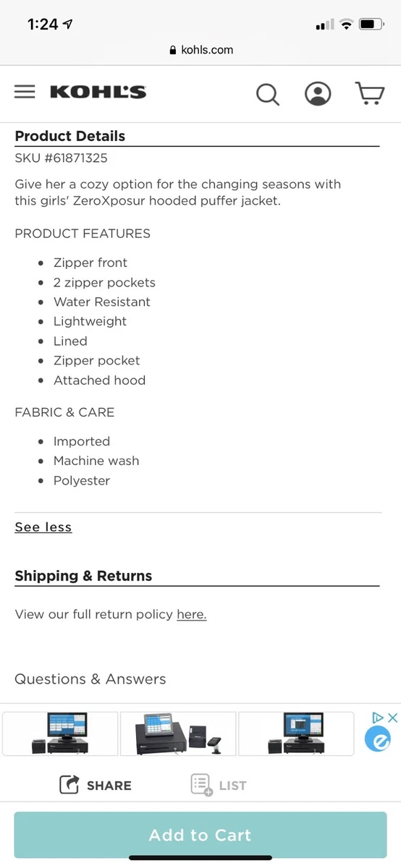Collapse the Product Details heading
This screenshot has width=401, height=868.
pyautogui.click(x=70, y=136)
